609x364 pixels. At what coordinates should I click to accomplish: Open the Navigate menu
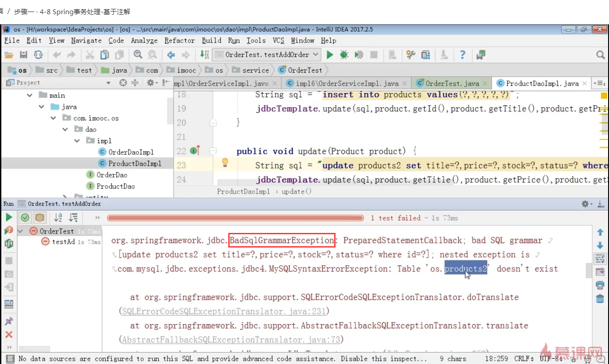pos(86,40)
